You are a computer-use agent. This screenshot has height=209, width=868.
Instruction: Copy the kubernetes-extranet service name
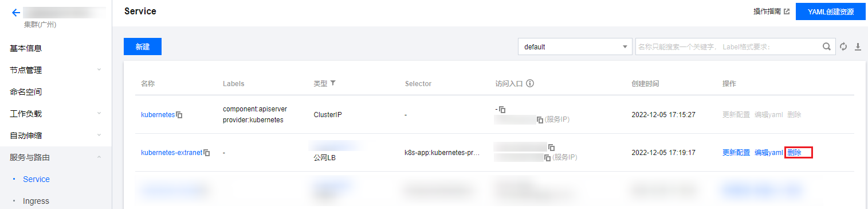point(207,153)
